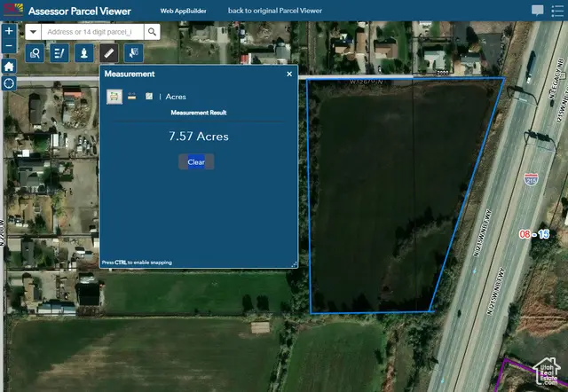The height and width of the screenshot is (392, 568).
Task: Open the parcel search widget icon
Action: coord(35,53)
